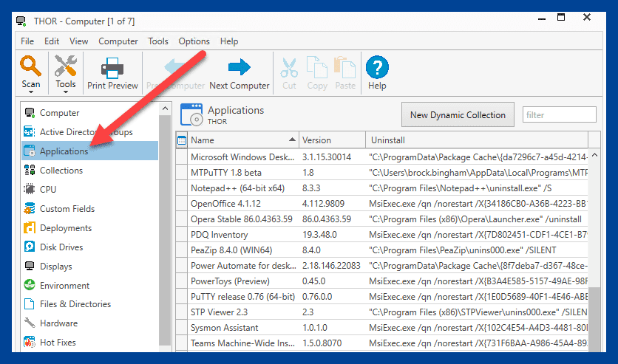The width and height of the screenshot is (618, 364).
Task: Click into the filter text field
Action: pyautogui.click(x=559, y=115)
